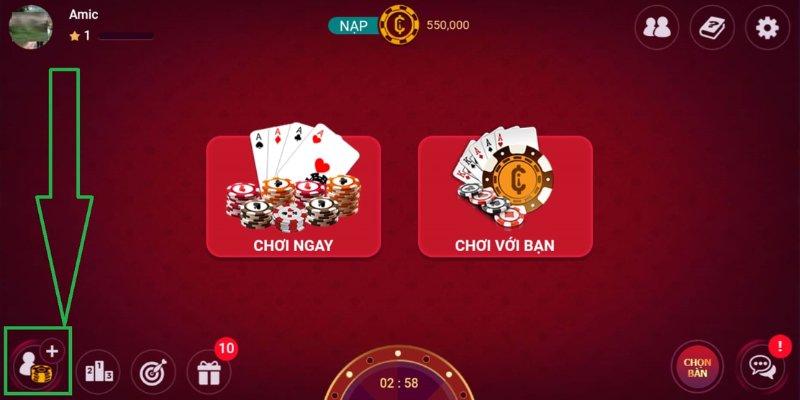Image resolution: width=800 pixels, height=400 pixels.
Task: Click the gold coin balance icon
Action: (399, 24)
